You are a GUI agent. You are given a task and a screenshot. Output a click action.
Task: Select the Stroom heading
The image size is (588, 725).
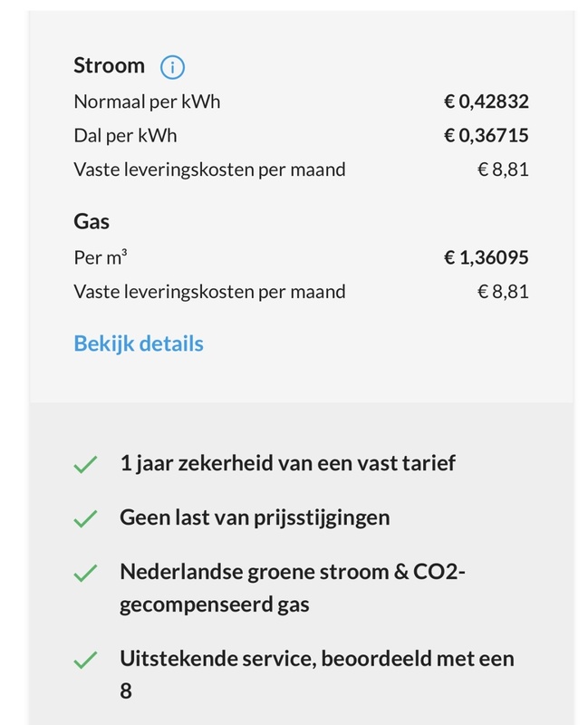click(x=109, y=66)
